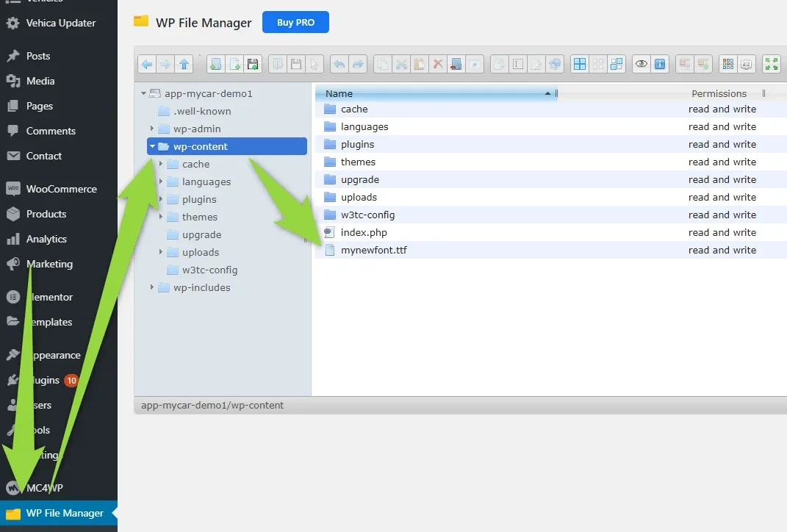Open sort options a-z icon
This screenshot has width=787, height=532.
(747, 64)
